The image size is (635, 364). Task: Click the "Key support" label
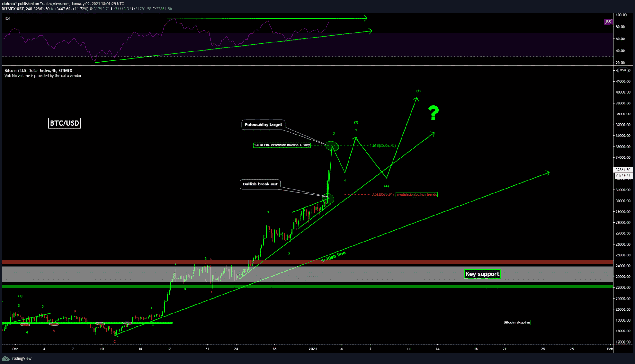482,274
